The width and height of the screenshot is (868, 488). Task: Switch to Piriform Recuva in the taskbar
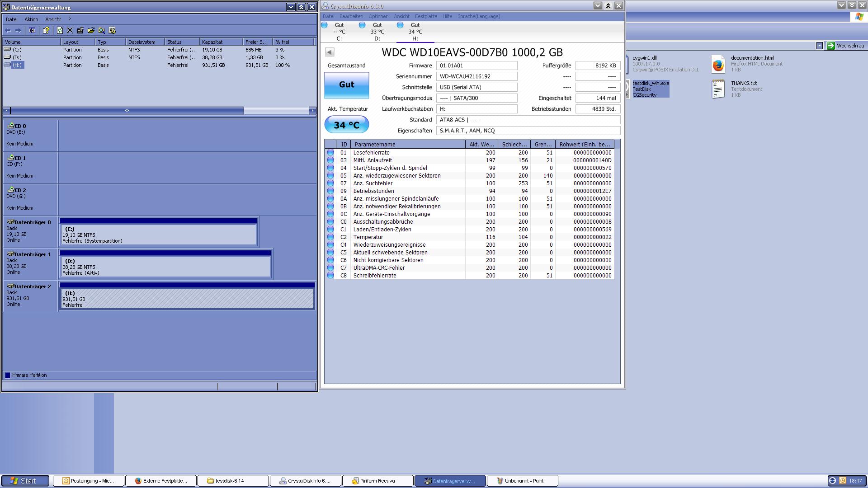[377, 481]
